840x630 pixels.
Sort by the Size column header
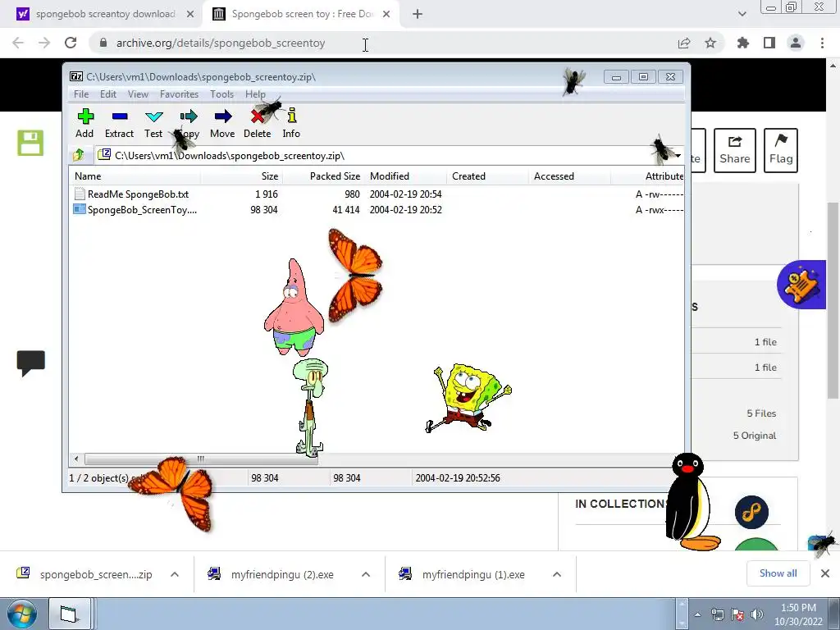tap(242, 176)
